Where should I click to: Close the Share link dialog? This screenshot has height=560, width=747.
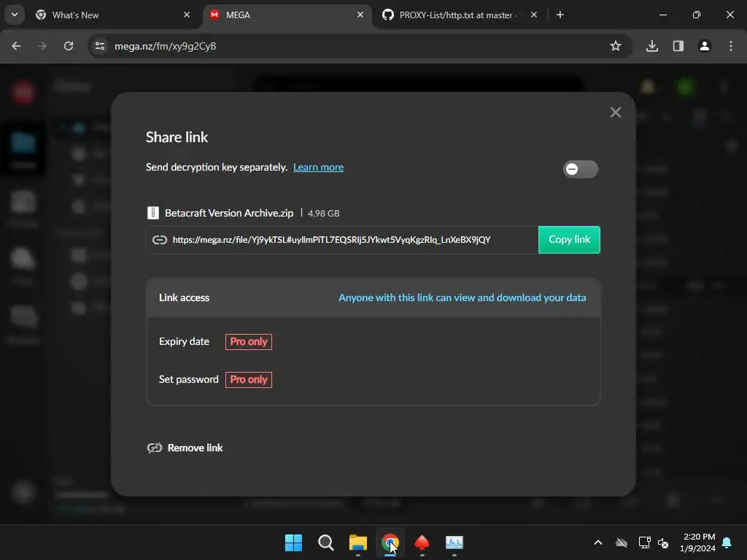point(615,112)
